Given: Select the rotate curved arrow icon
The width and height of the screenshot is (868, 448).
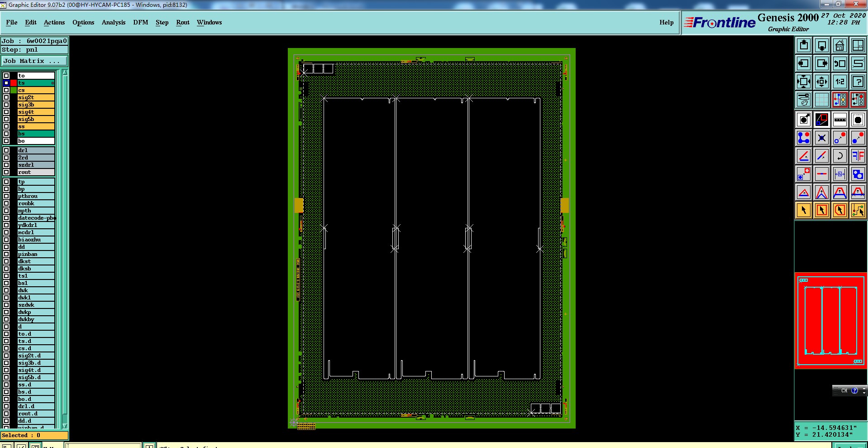Looking at the screenshot, I should pyautogui.click(x=840, y=156).
